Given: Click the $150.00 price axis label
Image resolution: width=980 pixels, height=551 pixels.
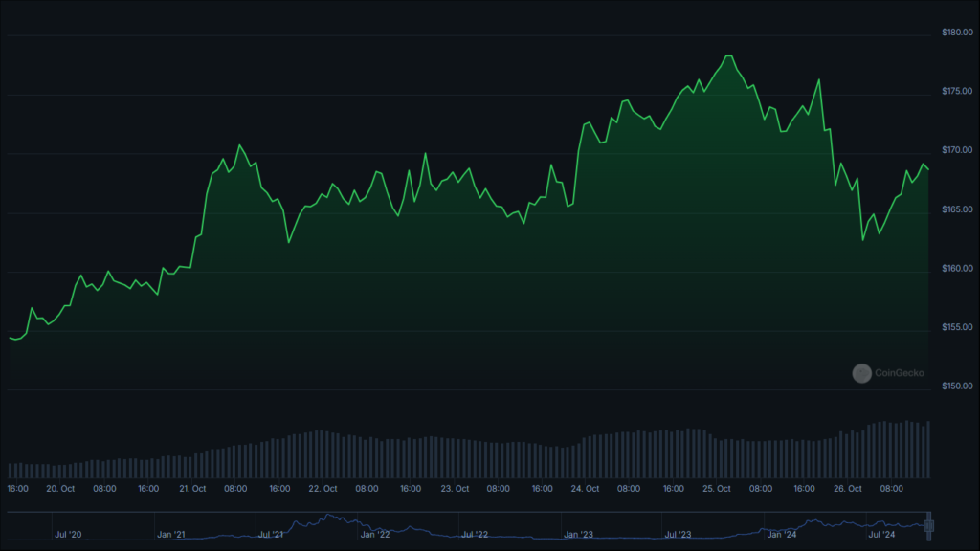Looking at the screenshot, I should click(x=957, y=386).
